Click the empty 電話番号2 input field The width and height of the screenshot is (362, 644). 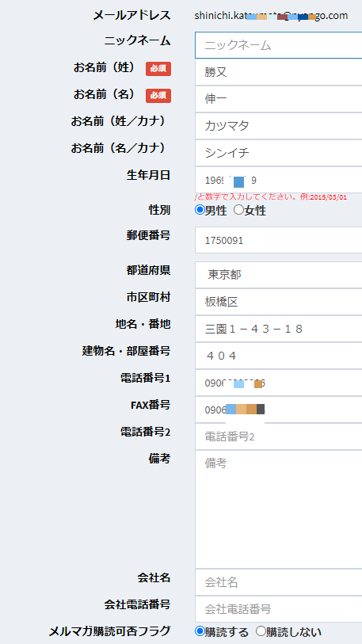(x=279, y=436)
